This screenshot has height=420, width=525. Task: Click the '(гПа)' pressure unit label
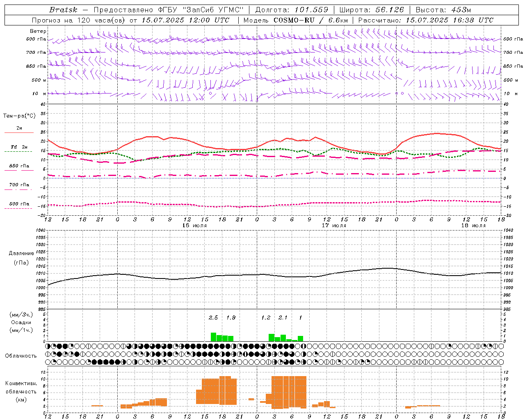point(21,263)
